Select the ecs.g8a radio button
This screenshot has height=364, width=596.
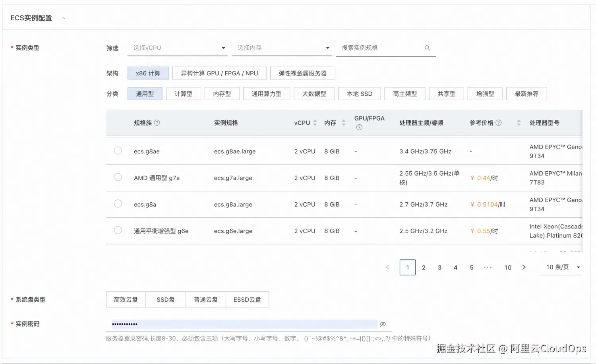pyautogui.click(x=118, y=203)
